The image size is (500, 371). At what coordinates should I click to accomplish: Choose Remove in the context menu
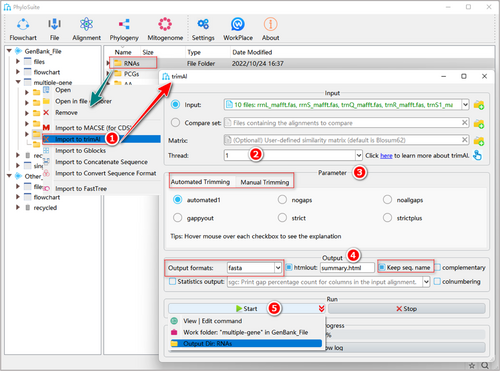point(66,113)
